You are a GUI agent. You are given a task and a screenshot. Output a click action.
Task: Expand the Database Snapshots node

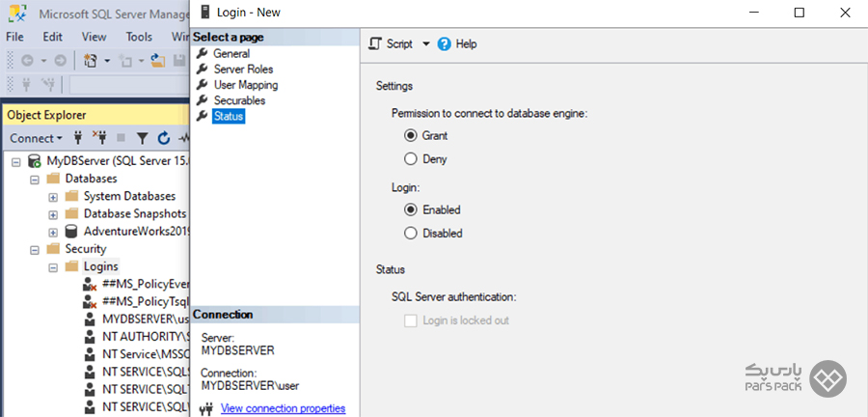[53, 214]
